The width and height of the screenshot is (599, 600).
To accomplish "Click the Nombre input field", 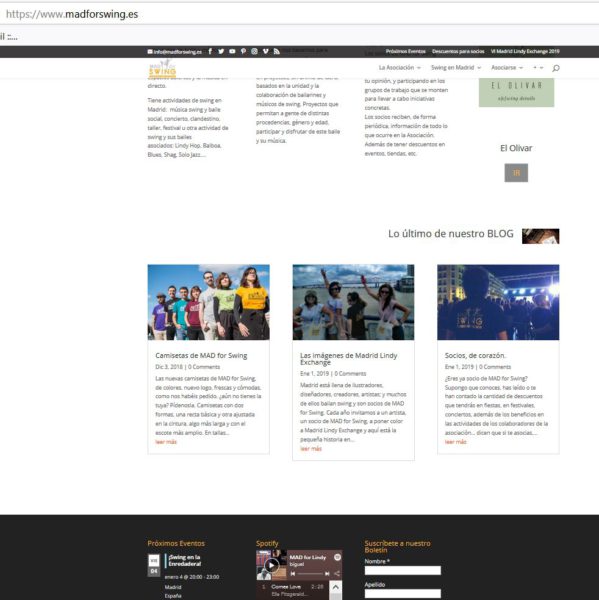I will click(403, 570).
